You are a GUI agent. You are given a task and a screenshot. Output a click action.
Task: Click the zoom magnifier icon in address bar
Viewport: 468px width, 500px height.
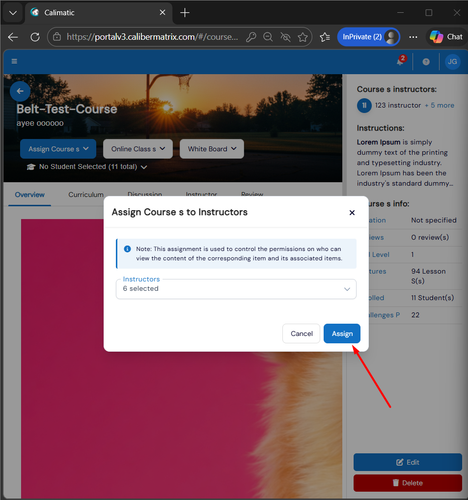[268, 37]
